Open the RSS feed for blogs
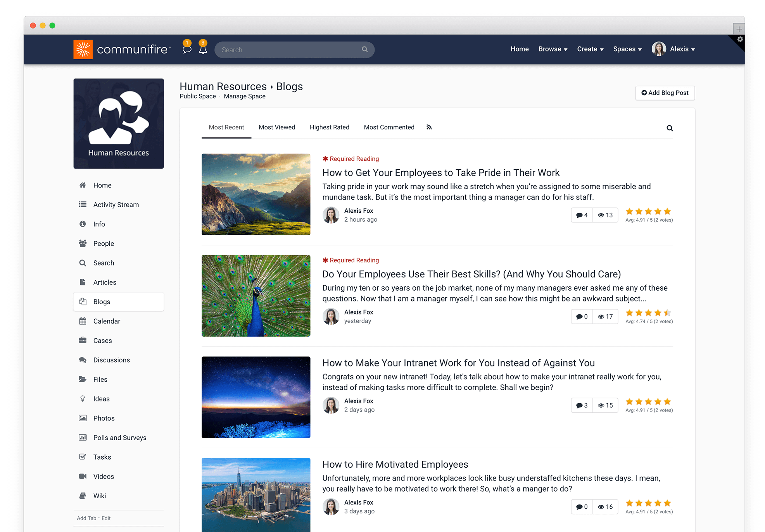The image size is (765, 532). coord(429,127)
